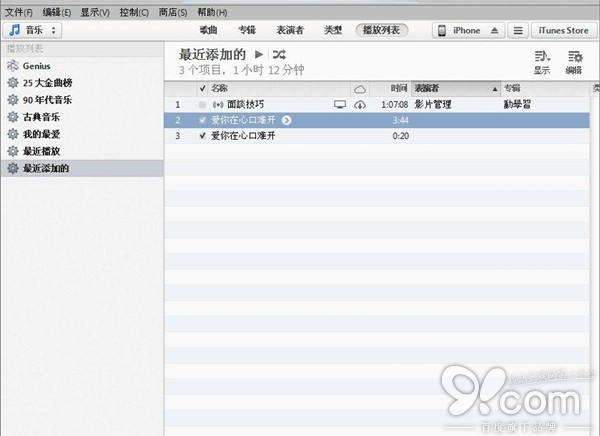
Task: Uncheck the song in row 2
Action: coord(202,120)
